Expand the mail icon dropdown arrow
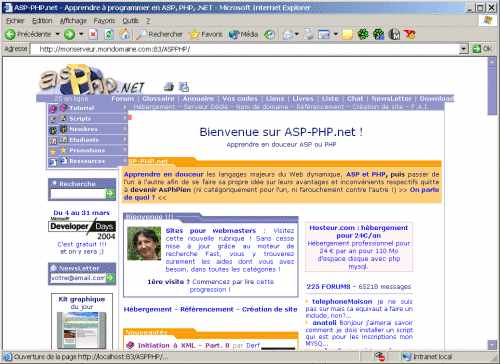 297,34
